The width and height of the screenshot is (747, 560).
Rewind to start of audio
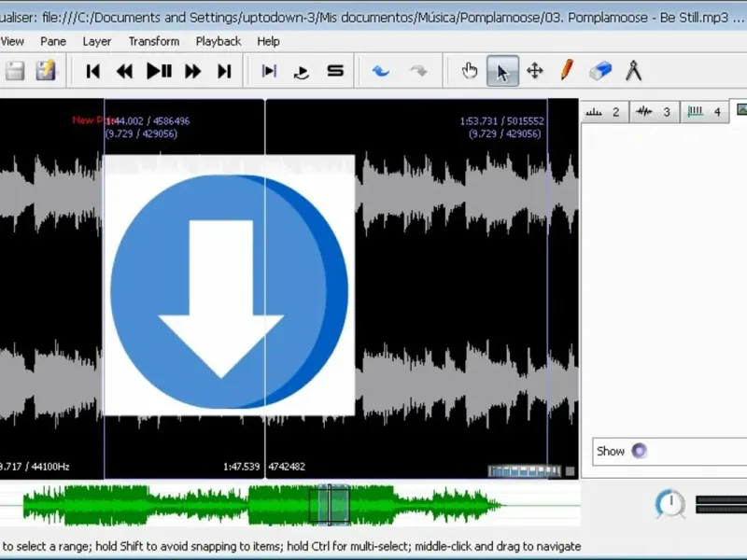(92, 72)
